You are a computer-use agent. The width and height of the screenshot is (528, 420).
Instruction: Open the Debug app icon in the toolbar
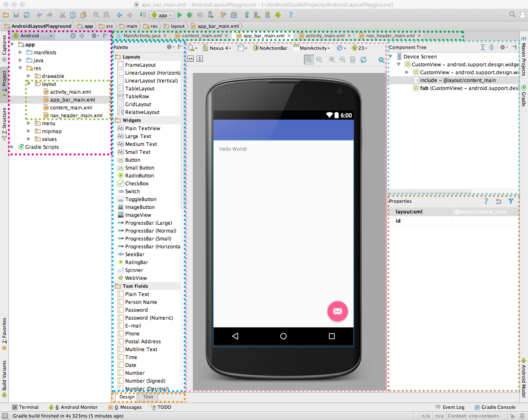click(x=190, y=15)
